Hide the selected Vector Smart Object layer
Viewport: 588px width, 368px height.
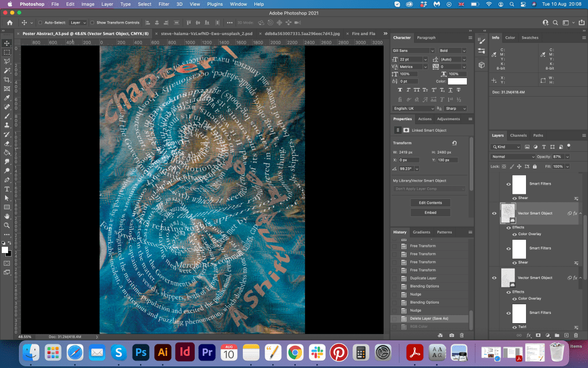click(494, 213)
